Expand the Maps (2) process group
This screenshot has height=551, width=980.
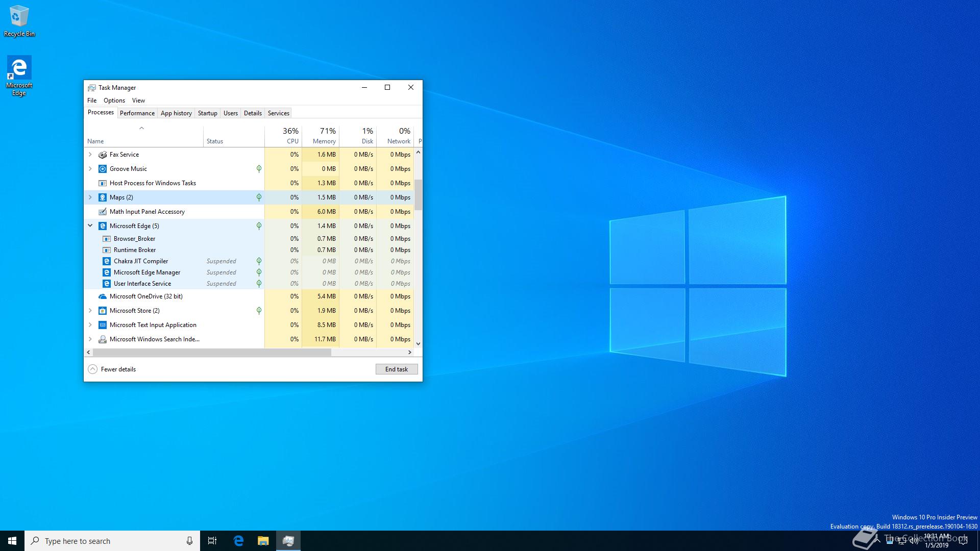[x=90, y=197]
